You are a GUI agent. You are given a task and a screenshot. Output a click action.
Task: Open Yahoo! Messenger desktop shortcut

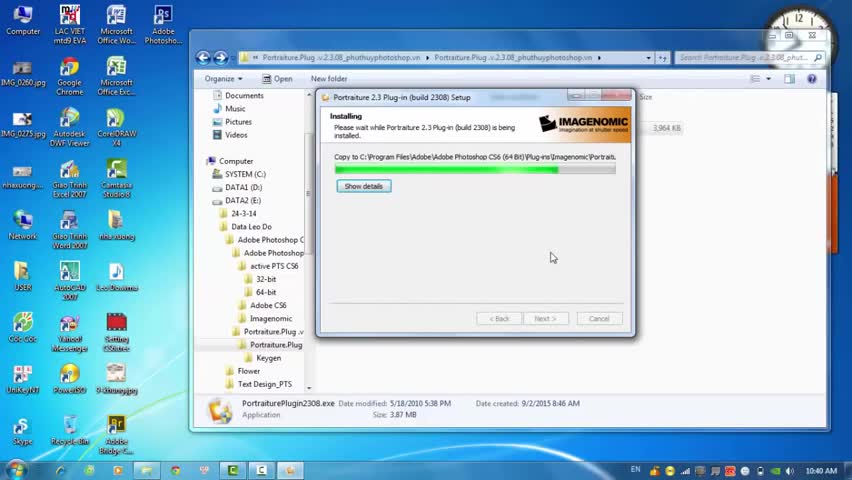click(70, 332)
